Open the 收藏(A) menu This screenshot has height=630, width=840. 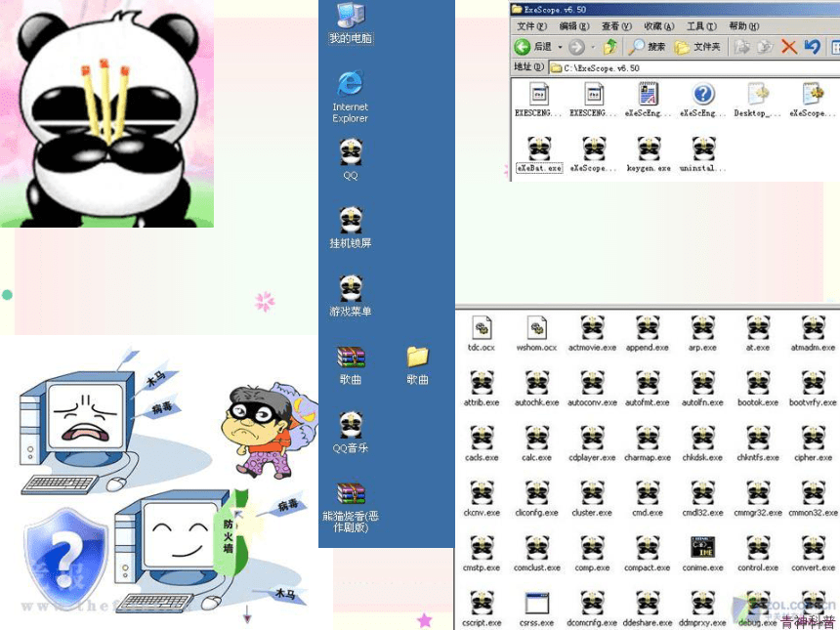pyautogui.click(x=659, y=26)
